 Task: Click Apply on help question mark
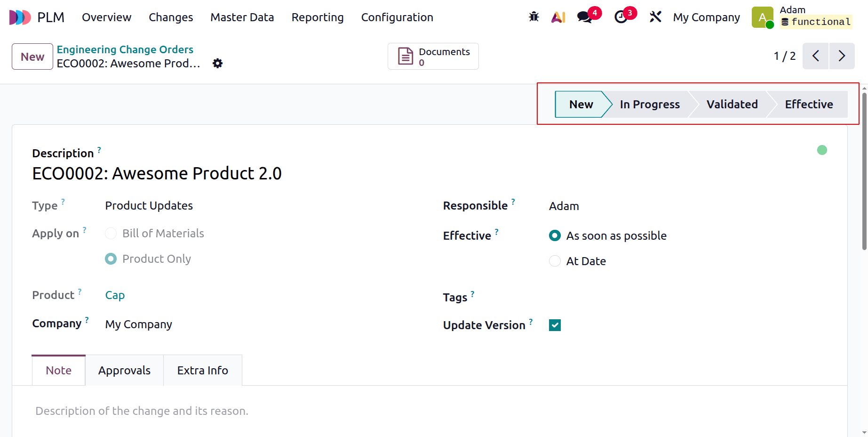tap(85, 230)
